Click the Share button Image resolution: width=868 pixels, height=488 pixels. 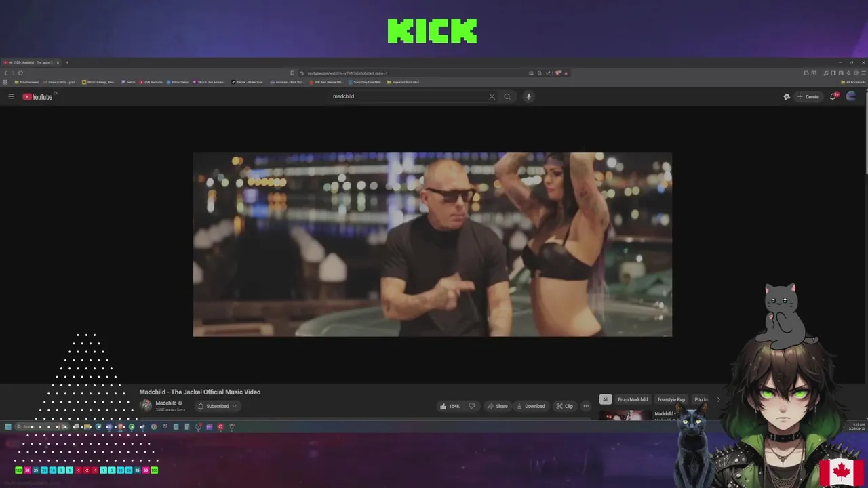tap(497, 406)
